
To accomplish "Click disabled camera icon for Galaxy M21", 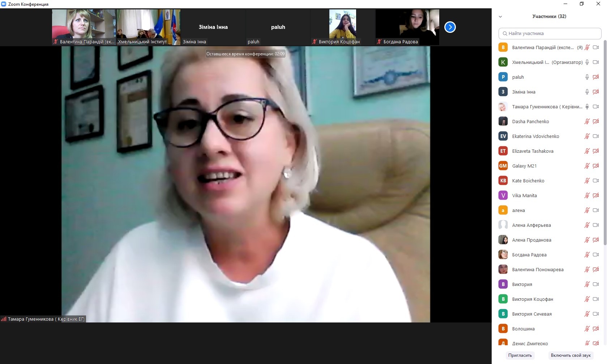I will [x=596, y=166].
